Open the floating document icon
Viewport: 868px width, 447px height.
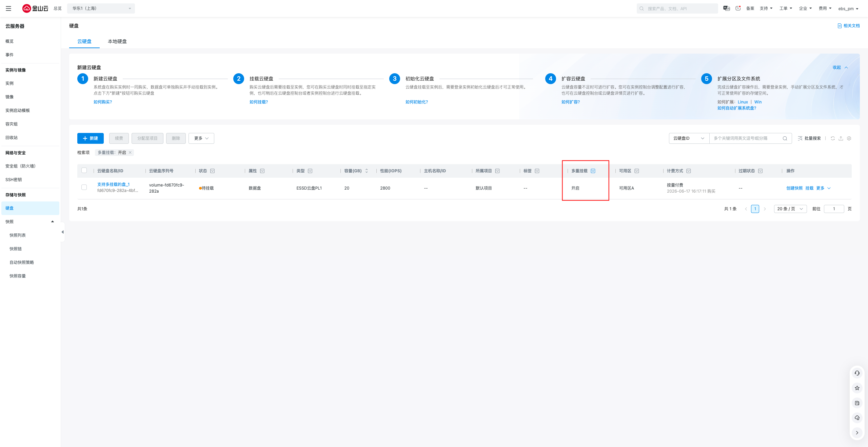click(857, 403)
